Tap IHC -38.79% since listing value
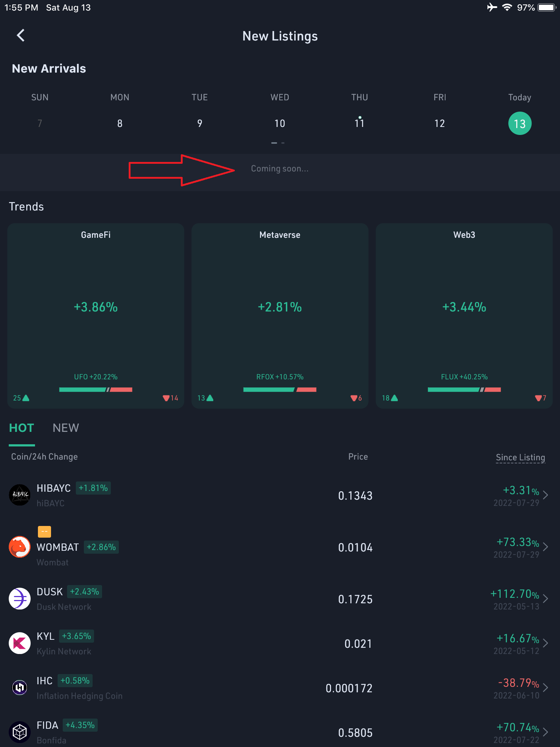This screenshot has width=560, height=747. pyautogui.click(x=518, y=683)
